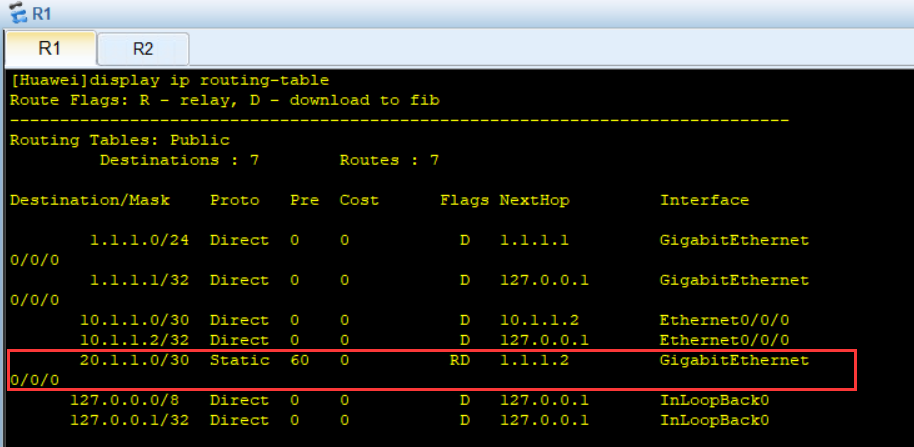Click next hop 10.1.1.2

[540, 321]
